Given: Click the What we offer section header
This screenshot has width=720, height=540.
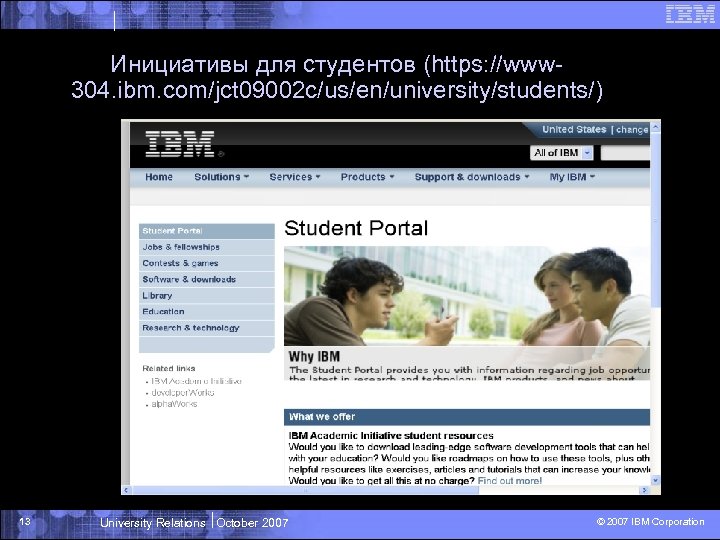Looking at the screenshot, I should 467,417.
